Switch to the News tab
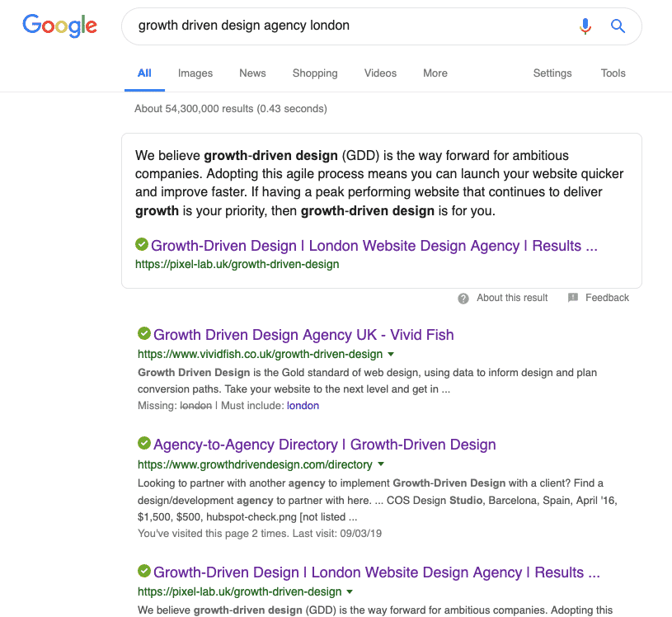 point(252,73)
